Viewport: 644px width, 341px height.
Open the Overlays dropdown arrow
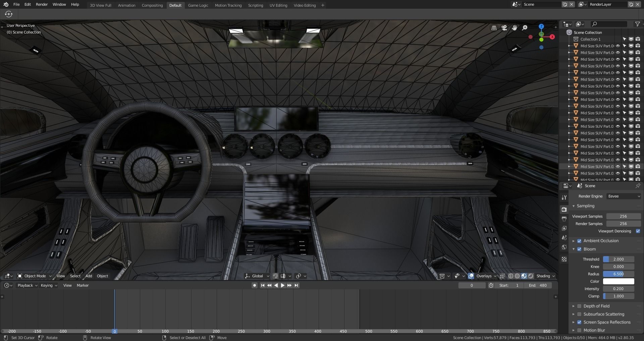(x=495, y=276)
